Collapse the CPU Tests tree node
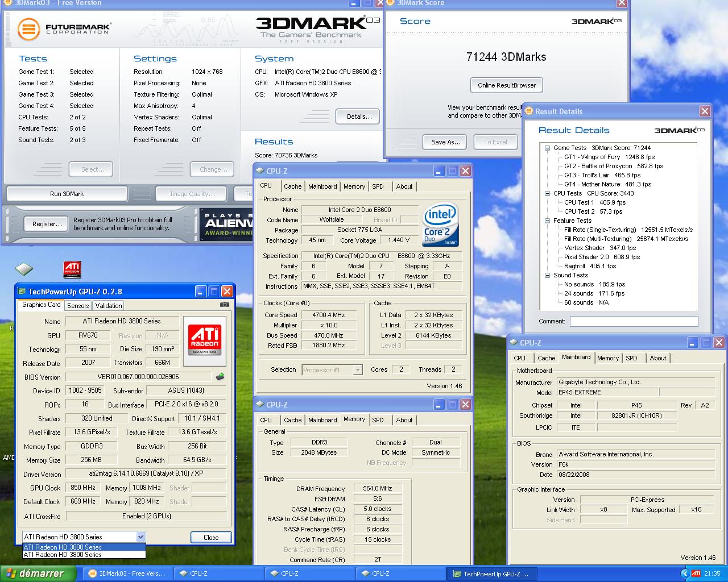The height and width of the screenshot is (582, 728). tap(547, 193)
